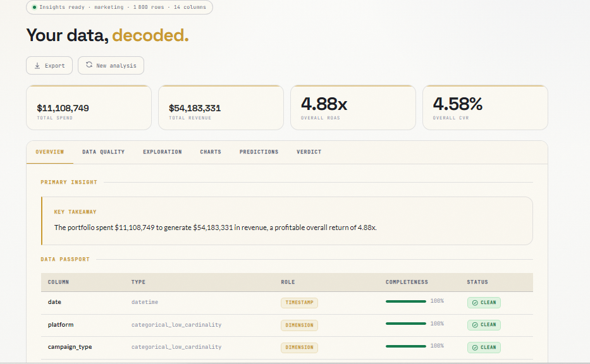The width and height of the screenshot is (590, 364).
Task: Go to the Charts tab
Action: pyautogui.click(x=211, y=152)
